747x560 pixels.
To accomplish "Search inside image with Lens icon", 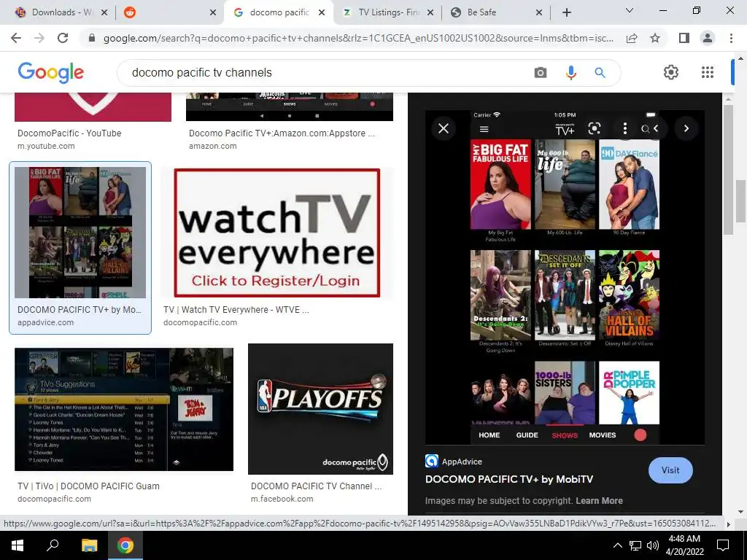I will (x=595, y=128).
